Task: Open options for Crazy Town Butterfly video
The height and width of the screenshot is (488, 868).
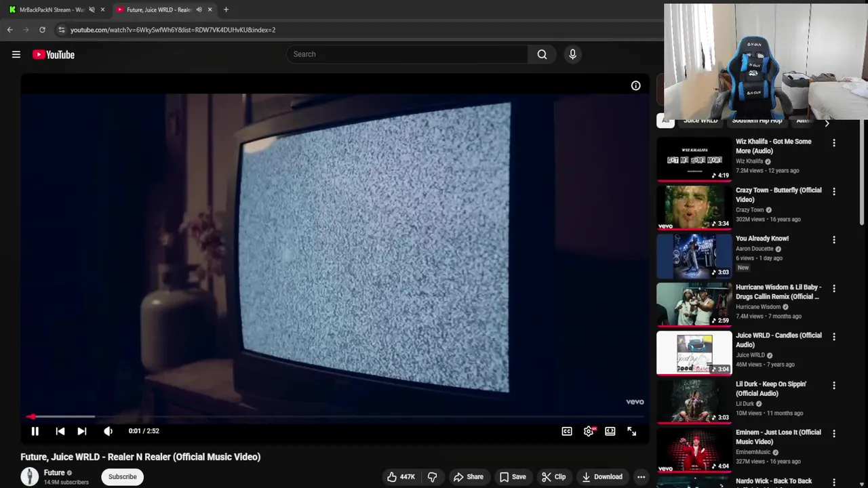Action: (834, 192)
